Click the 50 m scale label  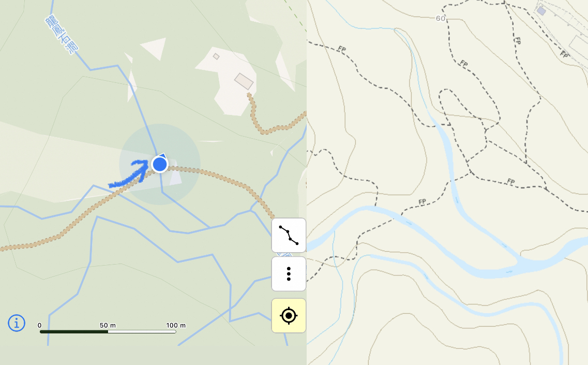pos(108,325)
